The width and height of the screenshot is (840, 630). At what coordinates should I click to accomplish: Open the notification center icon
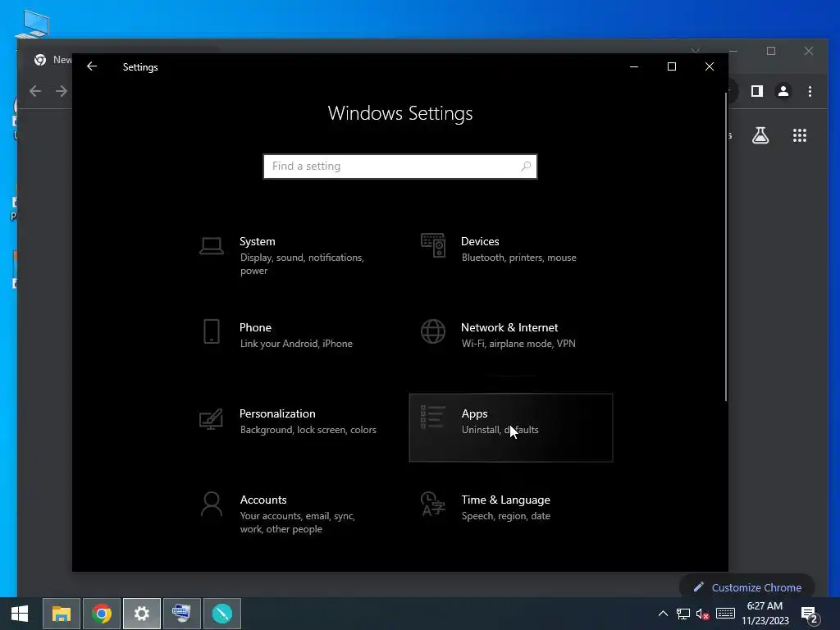810,614
